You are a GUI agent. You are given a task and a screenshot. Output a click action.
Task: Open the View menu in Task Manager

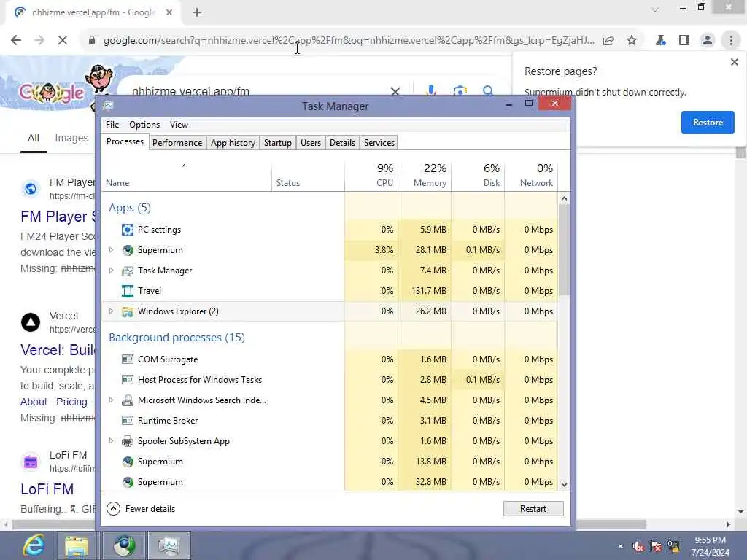coord(179,125)
